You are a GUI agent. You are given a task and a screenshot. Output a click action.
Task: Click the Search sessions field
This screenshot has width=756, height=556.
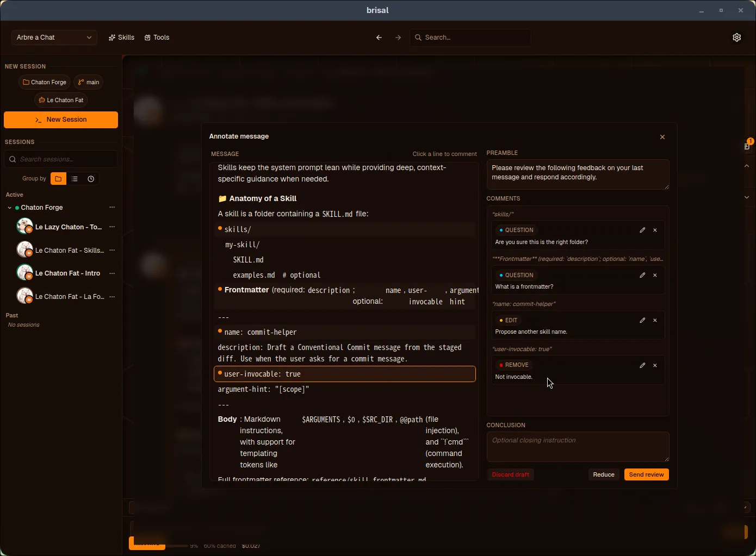click(61, 159)
